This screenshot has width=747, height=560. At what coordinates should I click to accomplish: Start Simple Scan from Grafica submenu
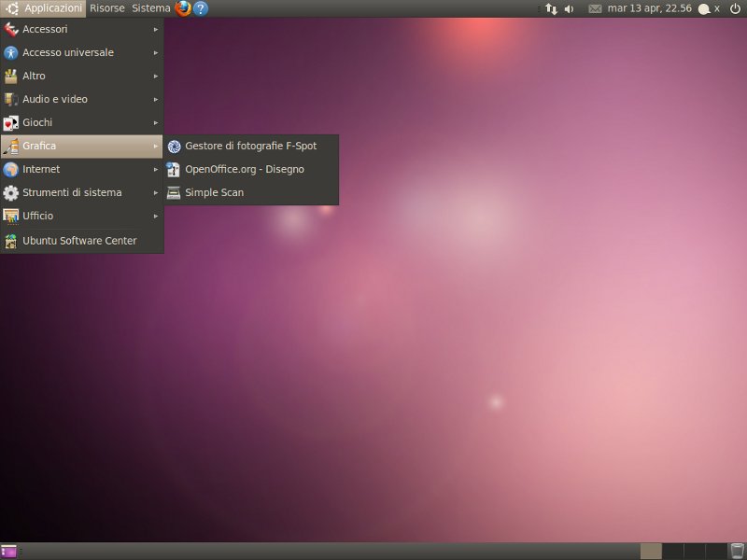214,192
